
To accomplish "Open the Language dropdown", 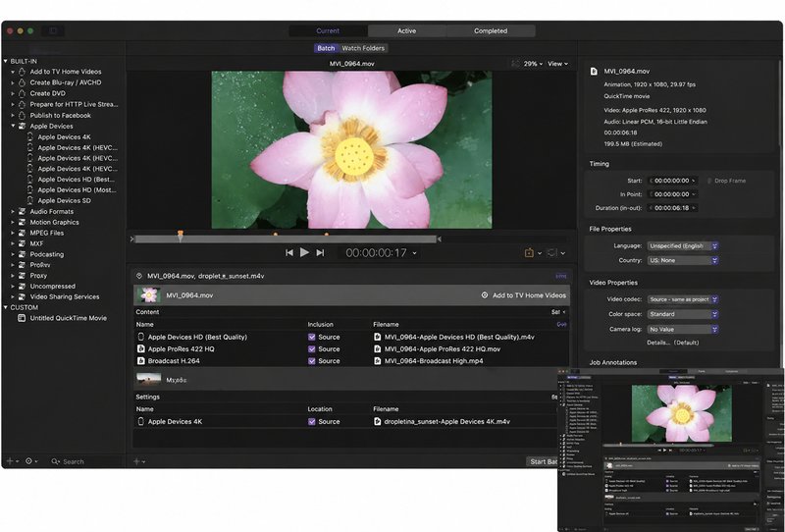I will pos(683,246).
